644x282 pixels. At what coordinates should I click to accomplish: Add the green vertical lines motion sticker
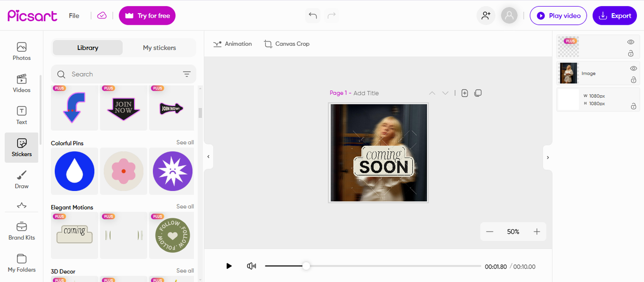click(x=123, y=235)
